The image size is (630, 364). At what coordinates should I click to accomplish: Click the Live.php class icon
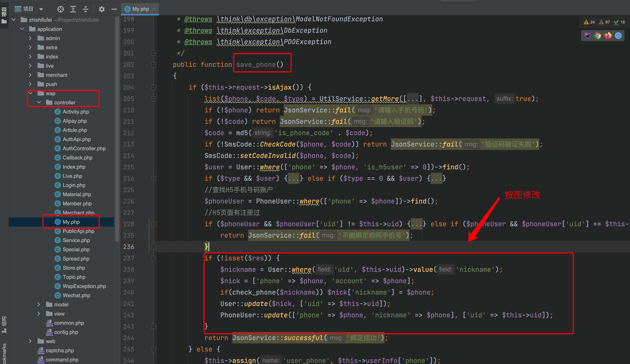pyautogui.click(x=57, y=176)
